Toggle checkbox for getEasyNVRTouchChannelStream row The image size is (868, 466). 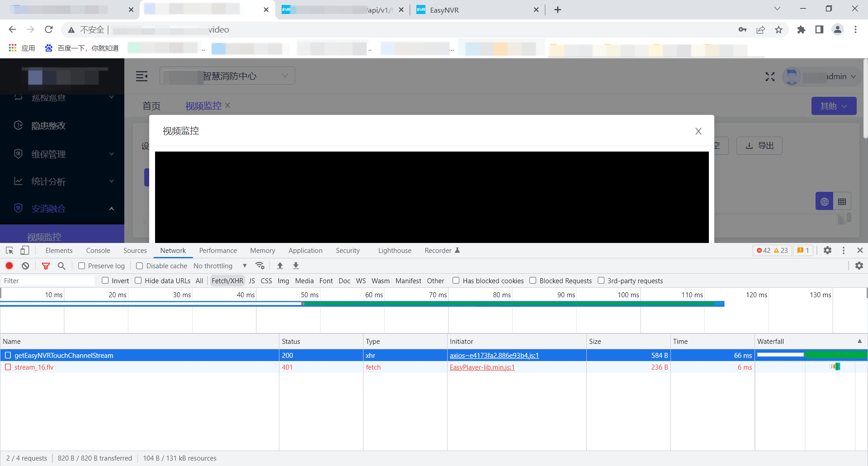point(8,355)
